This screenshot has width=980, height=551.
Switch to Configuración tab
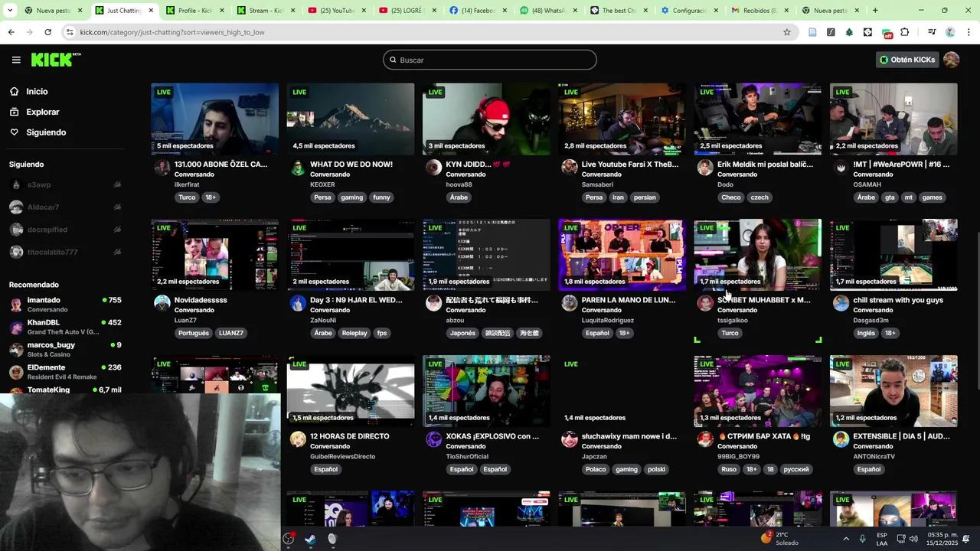coord(688,11)
